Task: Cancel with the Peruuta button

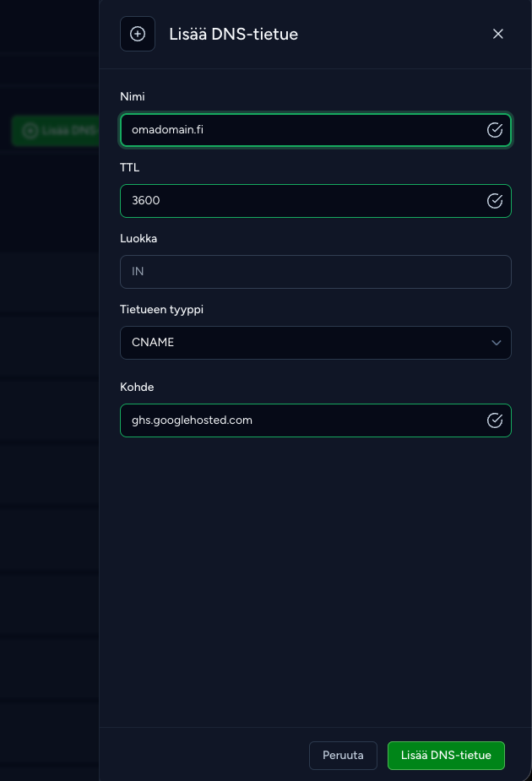Action: [x=343, y=756]
